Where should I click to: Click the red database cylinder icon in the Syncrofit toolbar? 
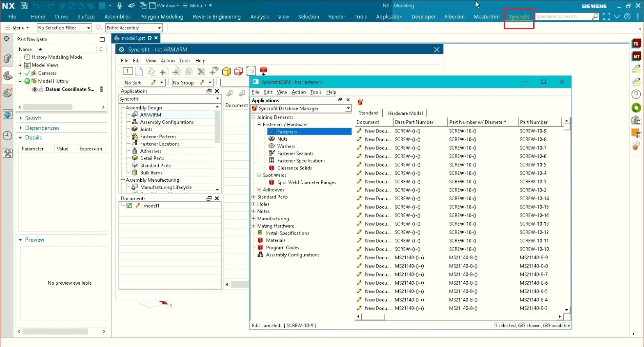(x=263, y=71)
